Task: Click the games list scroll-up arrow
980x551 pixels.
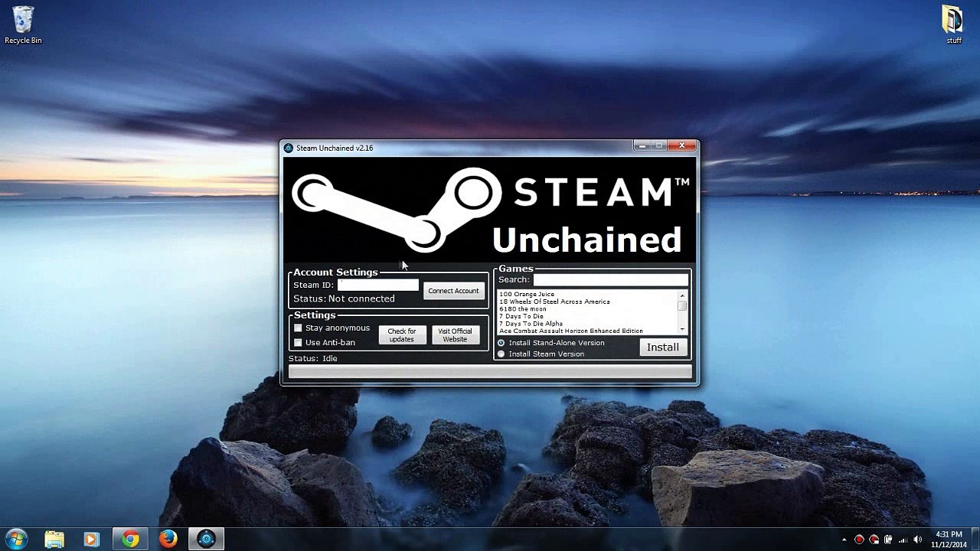Action: click(682, 295)
